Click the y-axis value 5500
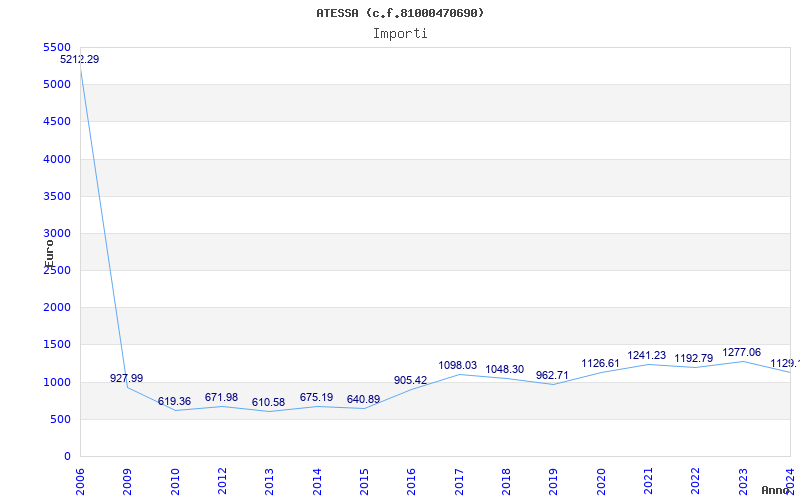The height and width of the screenshot is (500, 800). point(57,47)
